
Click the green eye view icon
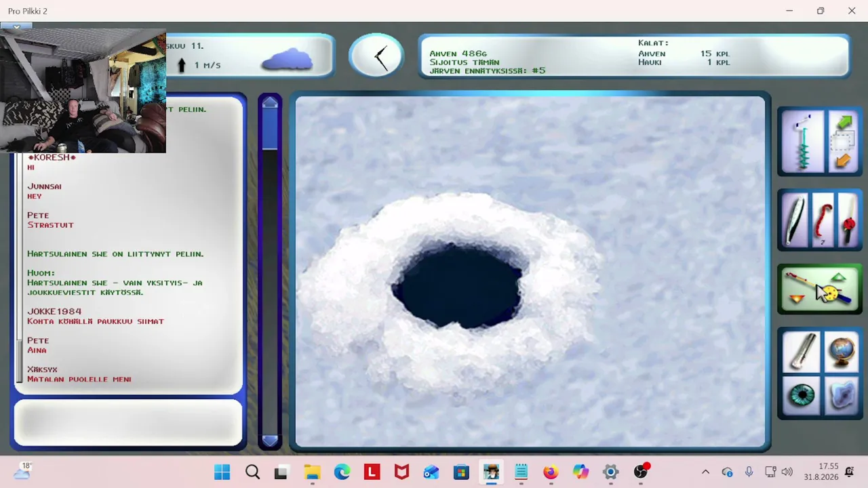(x=801, y=396)
